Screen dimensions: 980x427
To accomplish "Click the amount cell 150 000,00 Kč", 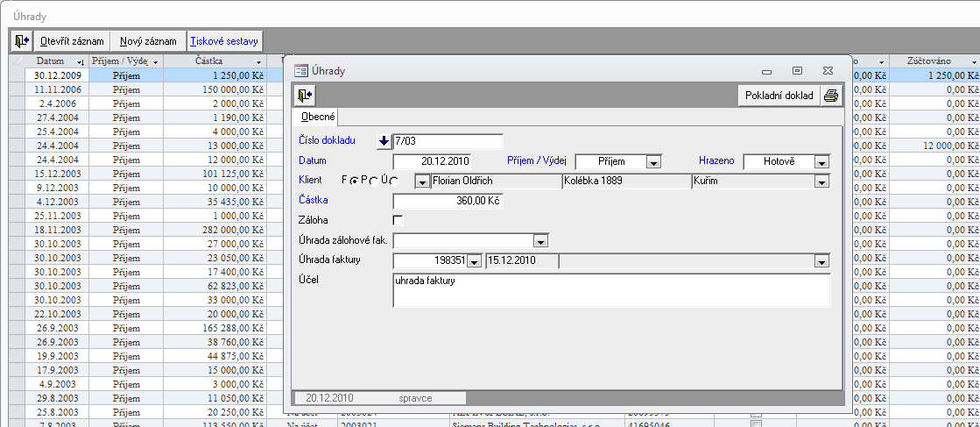I will point(215,89).
